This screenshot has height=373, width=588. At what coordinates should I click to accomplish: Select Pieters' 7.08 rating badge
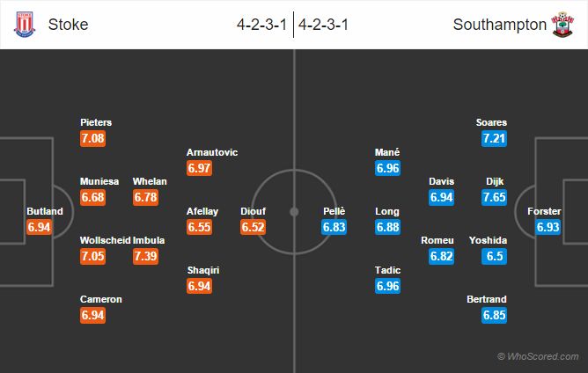tap(94, 139)
